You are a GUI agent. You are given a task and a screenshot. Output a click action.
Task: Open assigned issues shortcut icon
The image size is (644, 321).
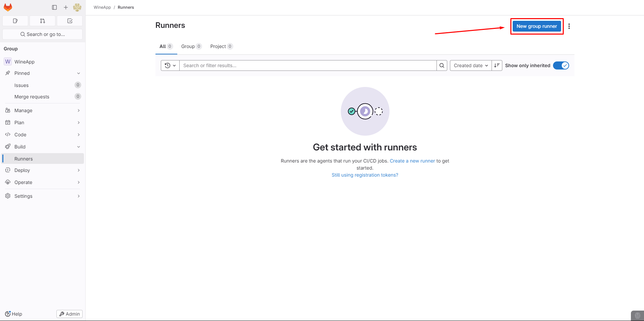[x=15, y=21]
